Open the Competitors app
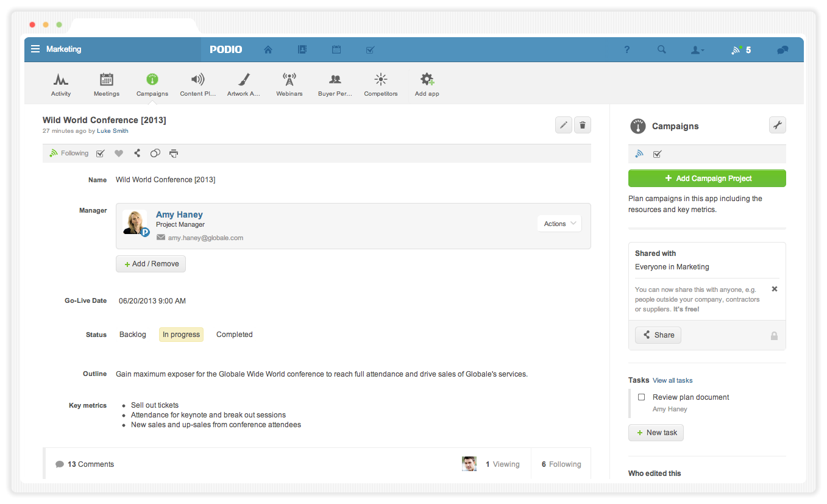The image size is (827, 504). pyautogui.click(x=381, y=85)
